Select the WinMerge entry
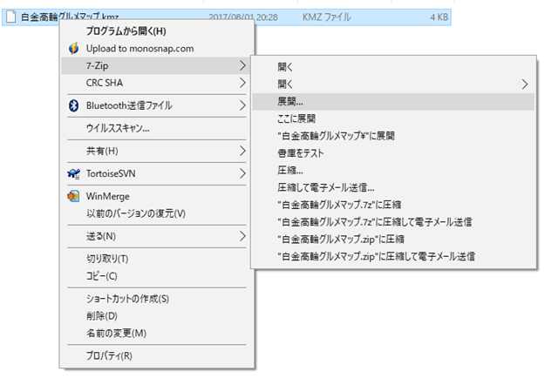 157,196
